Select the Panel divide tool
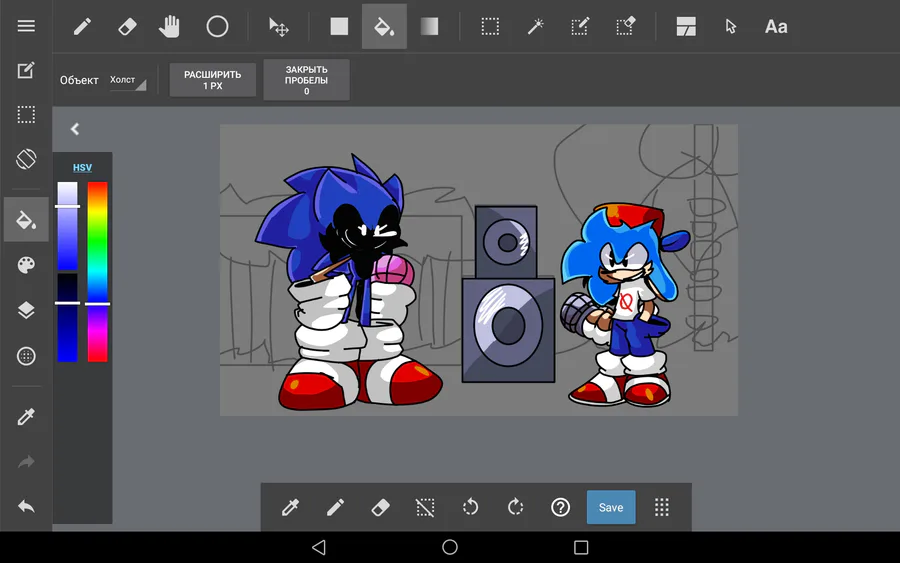Image resolution: width=900 pixels, height=563 pixels. 686,26
